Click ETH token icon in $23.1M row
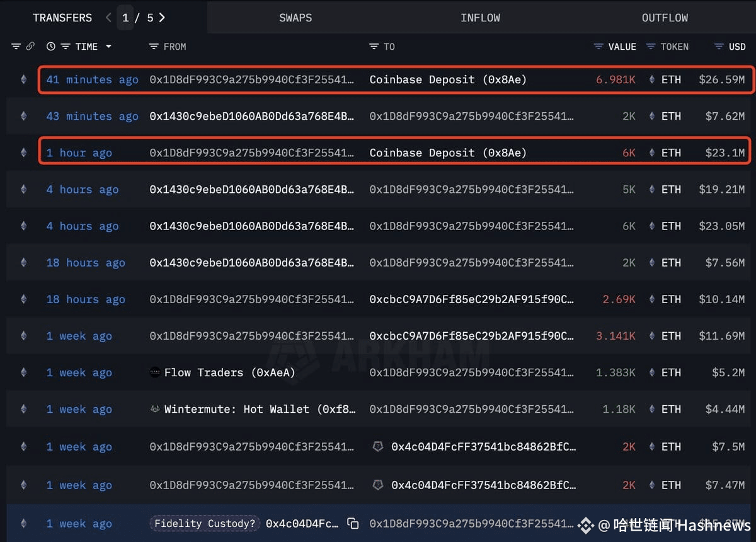The width and height of the screenshot is (756, 542). (652, 153)
